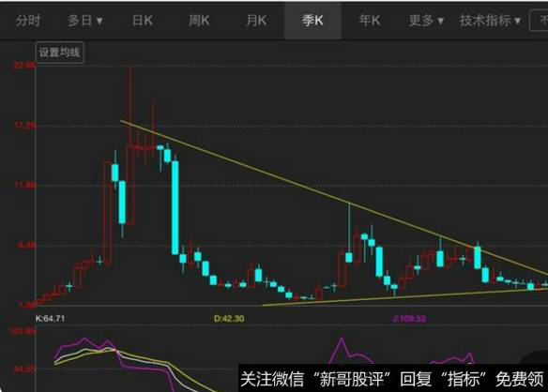This screenshot has width=548, height=392.
Task: Switch to the 分时 chart tab
Action: [28, 21]
